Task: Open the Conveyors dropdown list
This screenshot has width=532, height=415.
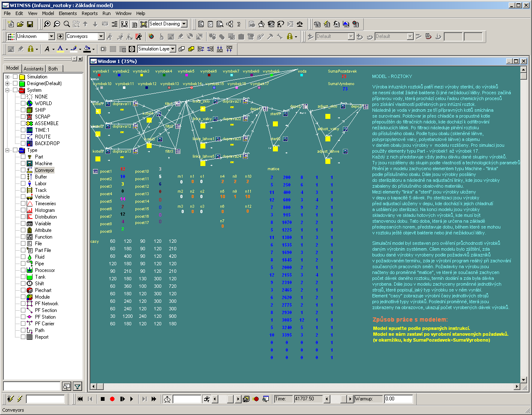Action: pos(101,37)
